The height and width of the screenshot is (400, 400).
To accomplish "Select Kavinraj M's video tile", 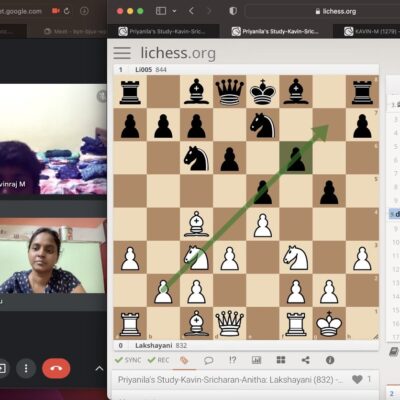I will [53, 139].
